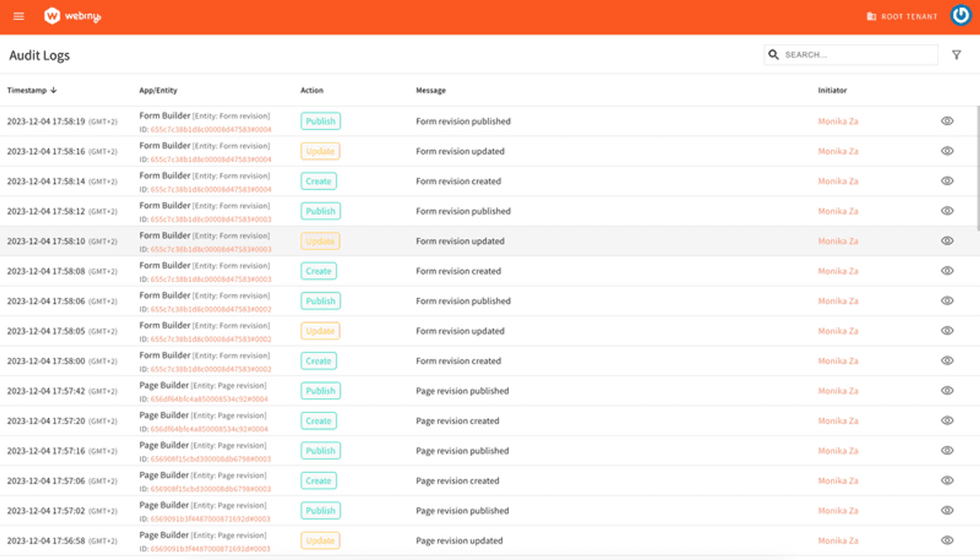This screenshot has width=980, height=560.
Task: Click the Publish badge at 17:57:16
Action: 320,450
